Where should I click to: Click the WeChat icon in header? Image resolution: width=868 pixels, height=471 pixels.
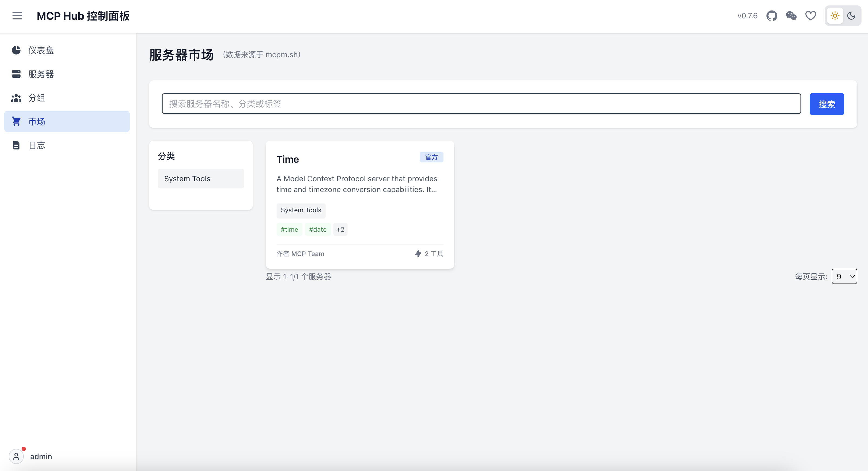[x=791, y=16]
